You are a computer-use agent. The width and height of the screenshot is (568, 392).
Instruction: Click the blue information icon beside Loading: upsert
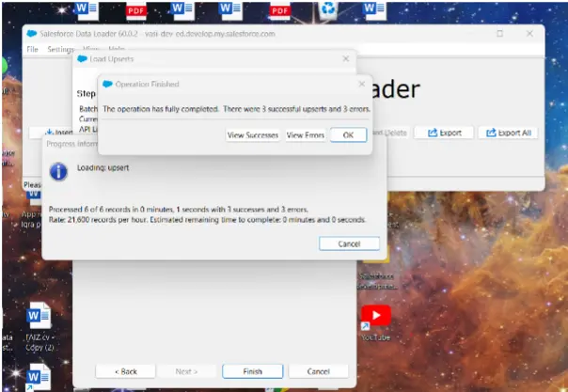coord(58,172)
